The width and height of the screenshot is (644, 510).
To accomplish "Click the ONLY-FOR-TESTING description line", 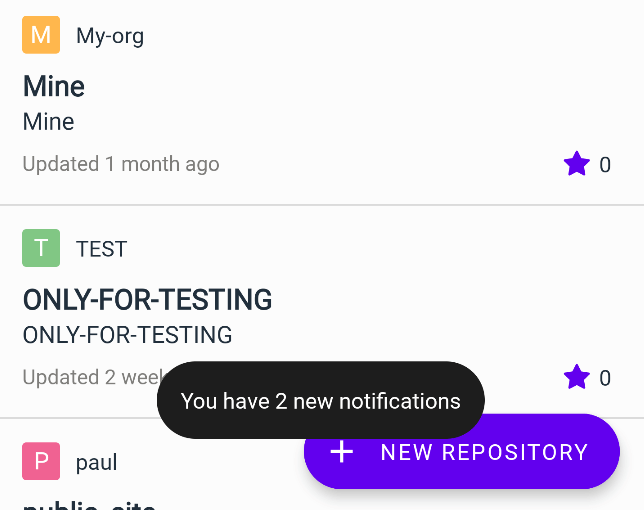I will tap(127, 335).
